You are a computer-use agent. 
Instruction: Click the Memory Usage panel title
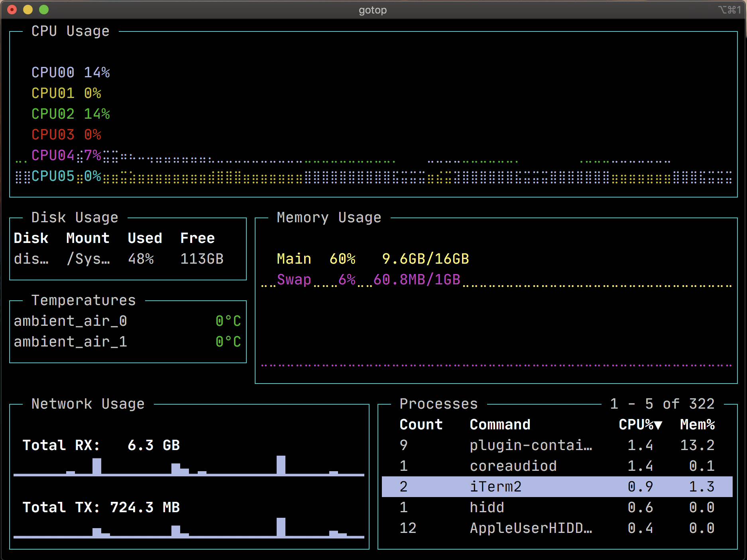click(x=329, y=217)
